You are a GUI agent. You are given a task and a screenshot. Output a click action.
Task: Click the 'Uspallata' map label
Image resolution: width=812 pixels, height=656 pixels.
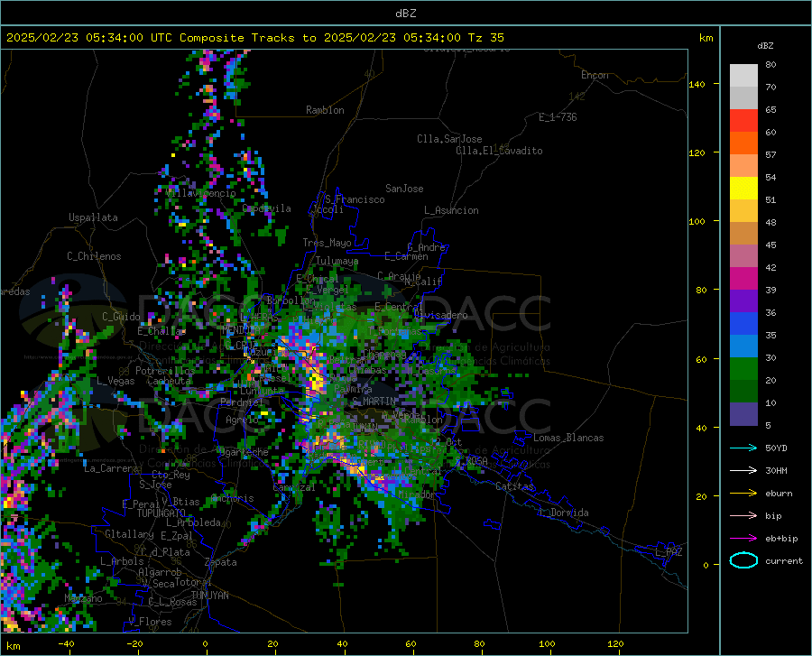click(93, 217)
